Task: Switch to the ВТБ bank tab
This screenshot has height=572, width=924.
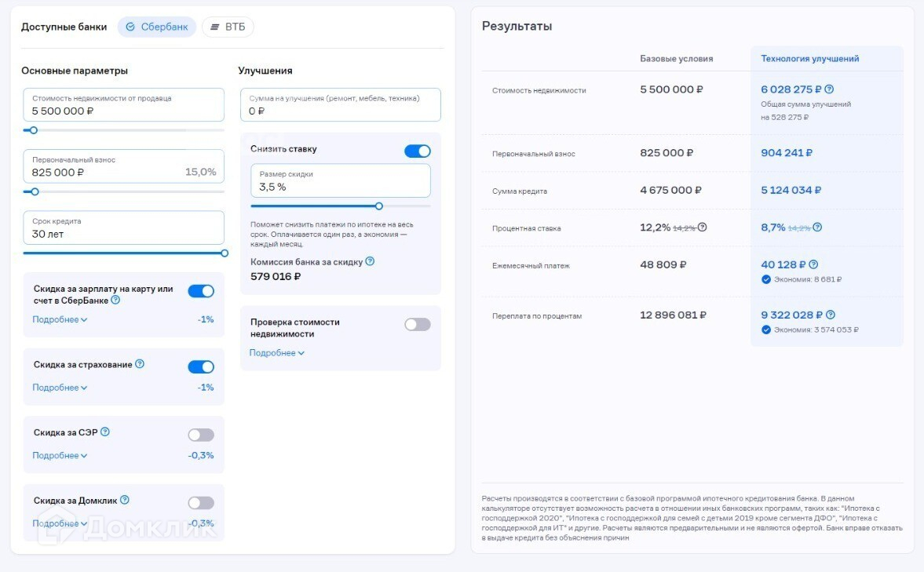Action: 228,27
